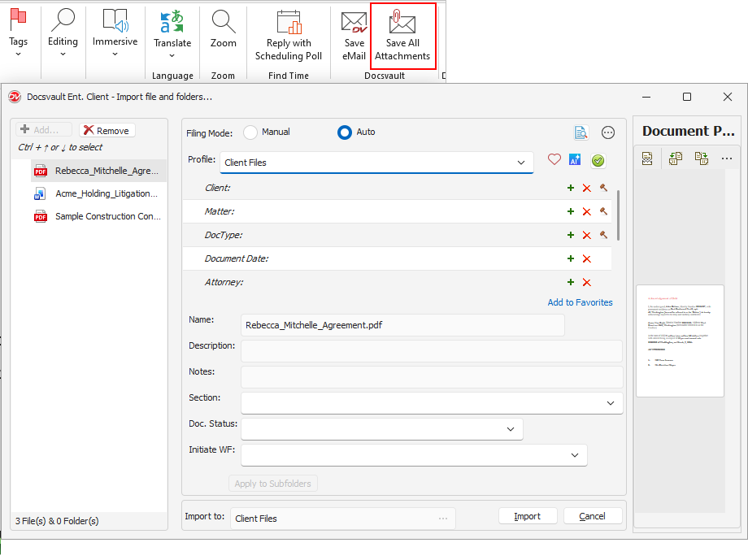Open more options ellipsis in preview panel
This screenshot has width=748, height=560.
click(x=727, y=158)
